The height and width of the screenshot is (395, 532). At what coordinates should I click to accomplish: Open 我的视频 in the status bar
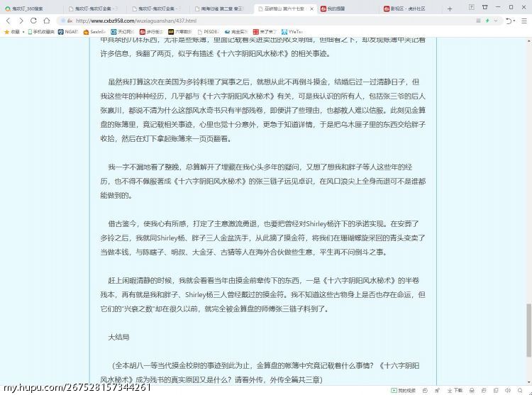(x=404, y=391)
